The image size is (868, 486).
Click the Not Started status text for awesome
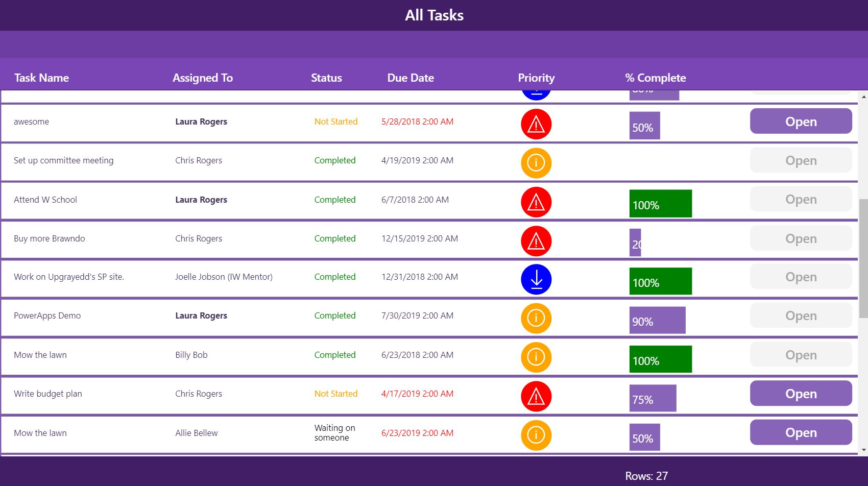(335, 121)
